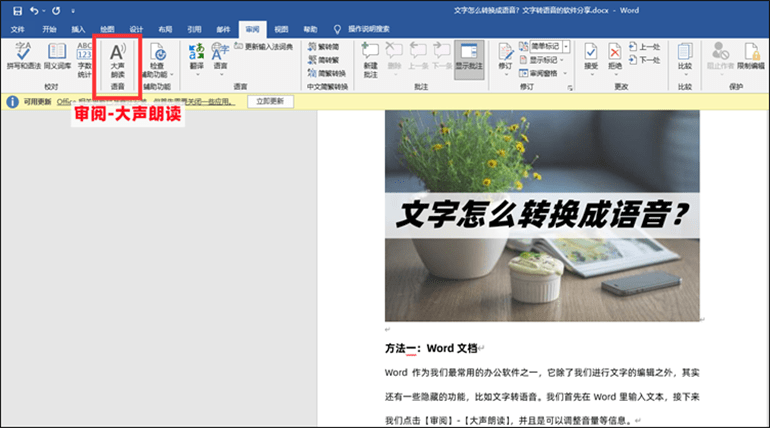Viewport: 770px width, 428px height.
Task: Click the Accept (接受) change icon
Action: point(591,57)
